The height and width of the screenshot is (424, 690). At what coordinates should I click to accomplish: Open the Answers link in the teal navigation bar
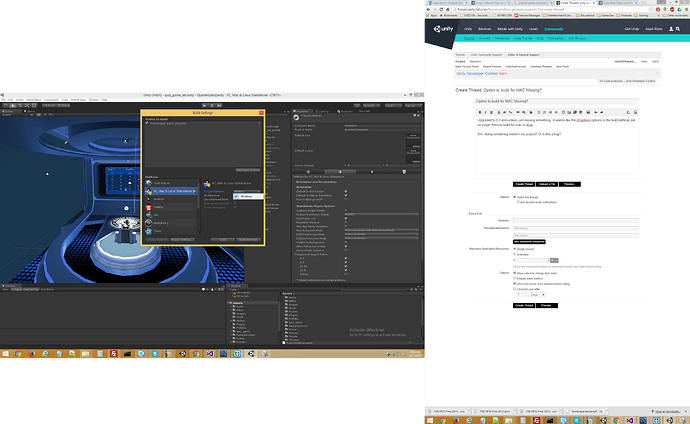(x=484, y=38)
